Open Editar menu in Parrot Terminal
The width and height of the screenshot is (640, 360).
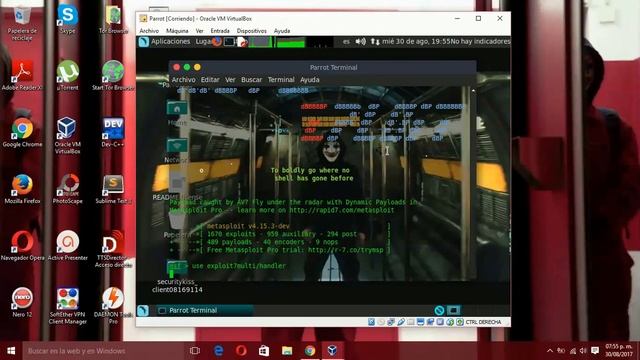click(210, 80)
